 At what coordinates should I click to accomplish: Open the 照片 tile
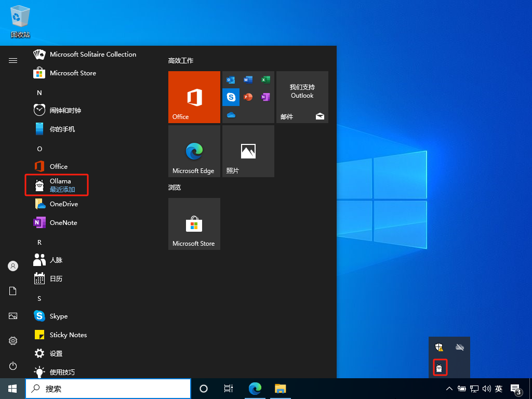(x=248, y=151)
